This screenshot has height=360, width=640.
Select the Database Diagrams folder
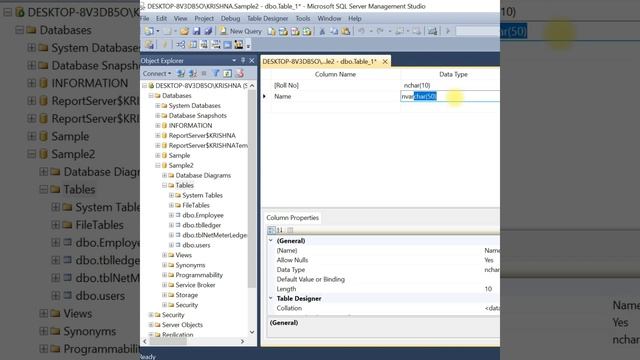[203, 176]
